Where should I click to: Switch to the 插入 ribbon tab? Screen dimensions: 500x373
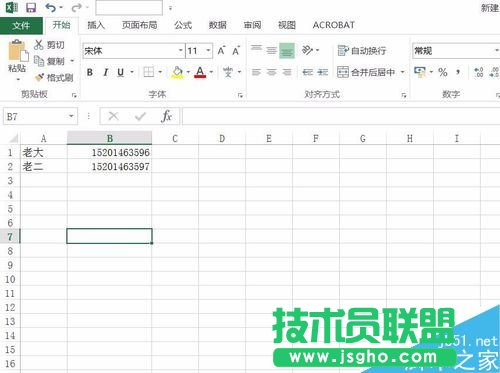coord(96,25)
